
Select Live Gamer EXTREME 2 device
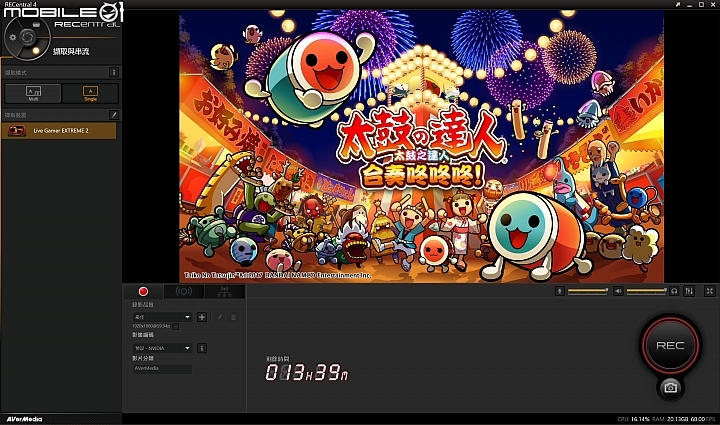point(59,131)
